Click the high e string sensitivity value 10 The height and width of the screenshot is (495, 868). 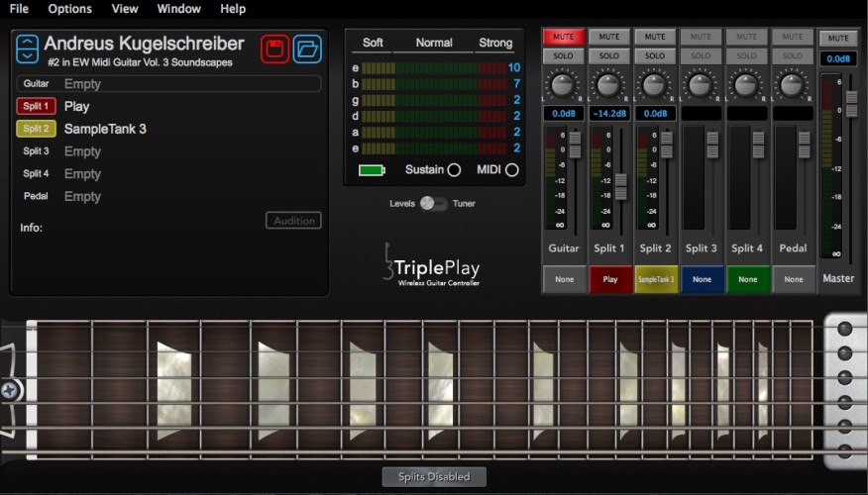513,68
